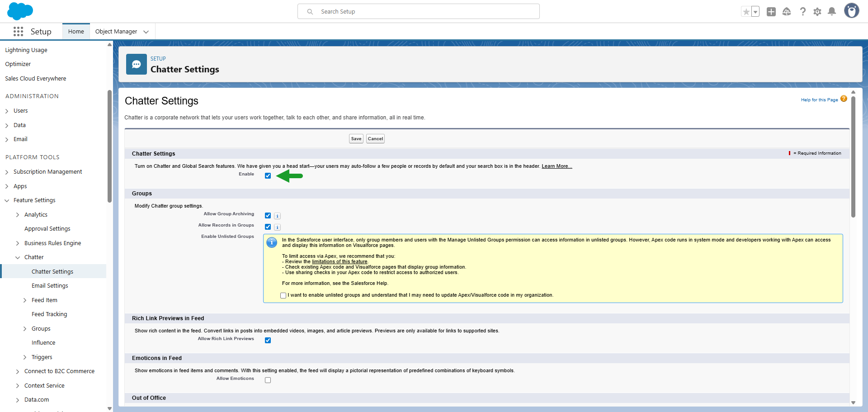Open Email Settings under Chatter

[50, 286]
